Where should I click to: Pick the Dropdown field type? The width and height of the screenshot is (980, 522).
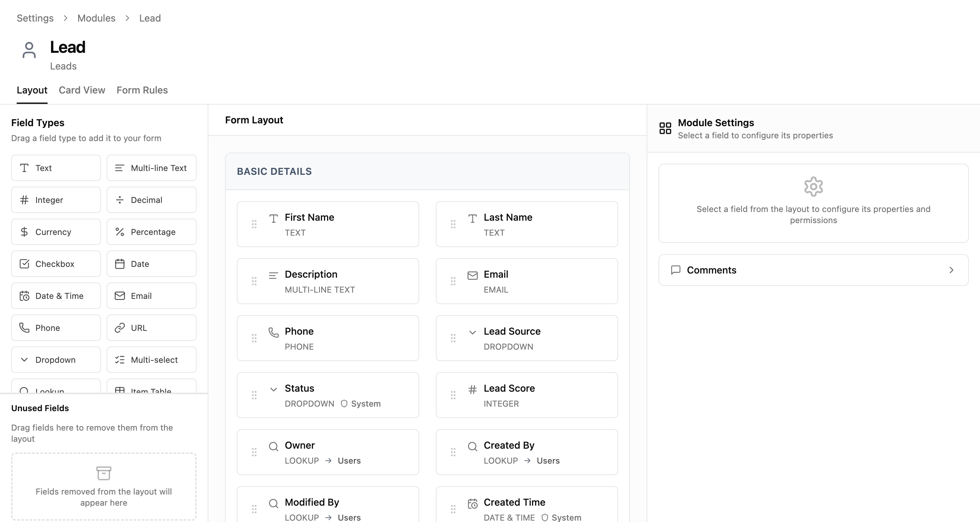[x=56, y=360]
